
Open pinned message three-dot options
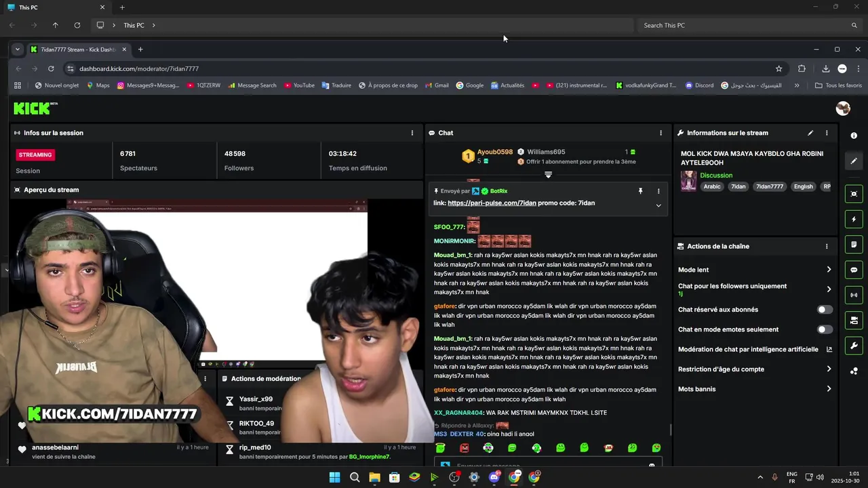658,191
